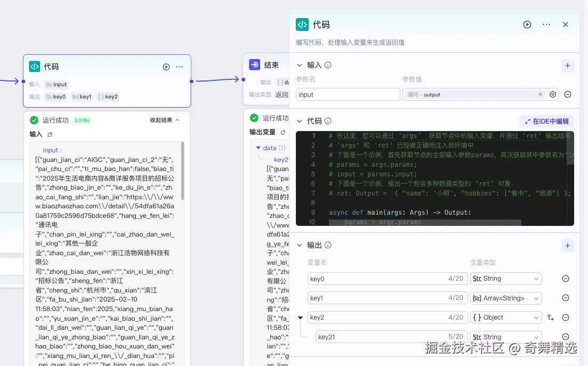Screen dimensions: 588x366
Task: Copy the End node's 输出变量 result
Action: [x=283, y=132]
